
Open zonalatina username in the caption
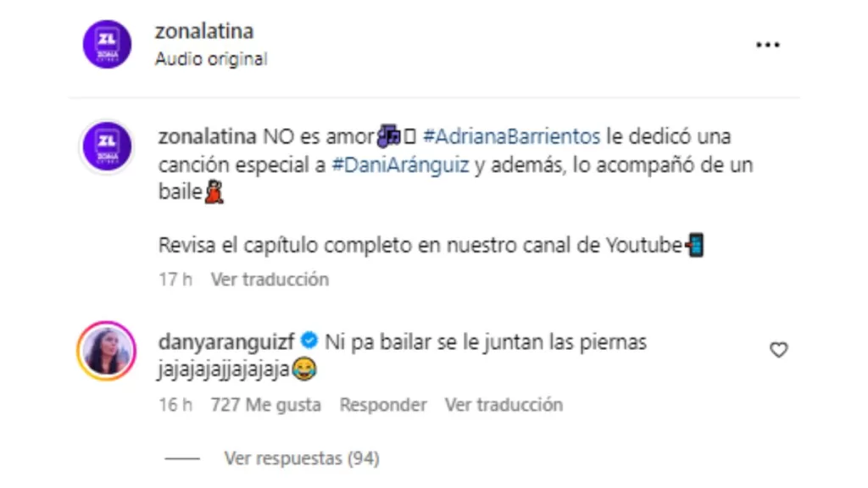pos(208,136)
